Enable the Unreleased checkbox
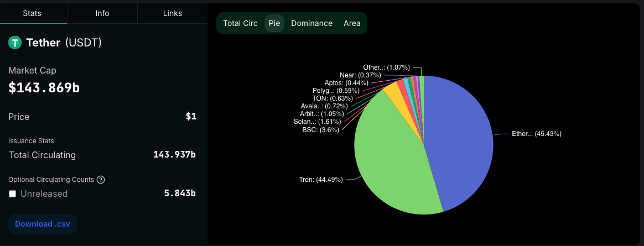The image size is (644, 246). [x=12, y=194]
